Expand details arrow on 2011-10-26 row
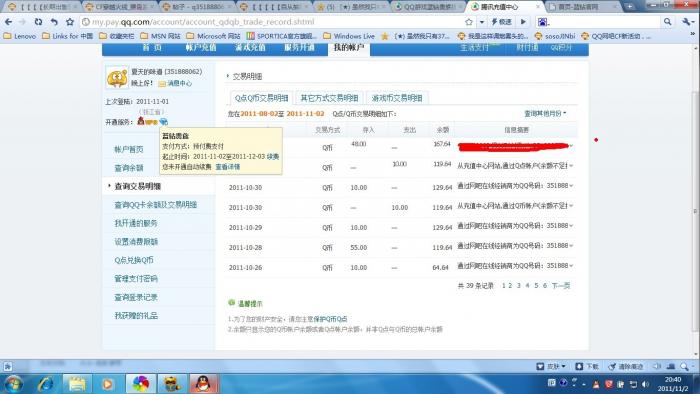The height and width of the screenshot is (394, 700). click(571, 266)
